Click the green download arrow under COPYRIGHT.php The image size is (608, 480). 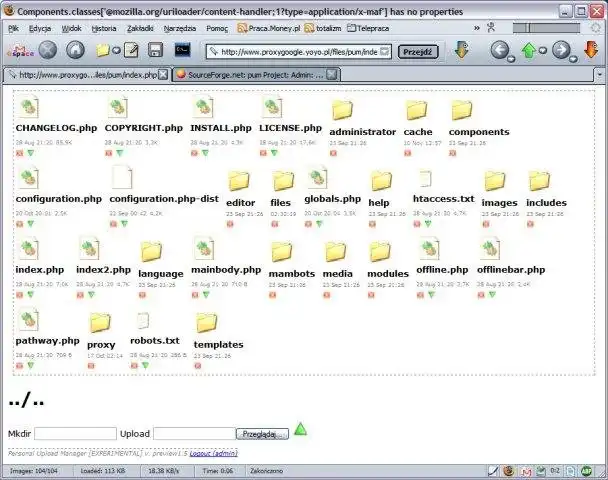[x=120, y=153]
